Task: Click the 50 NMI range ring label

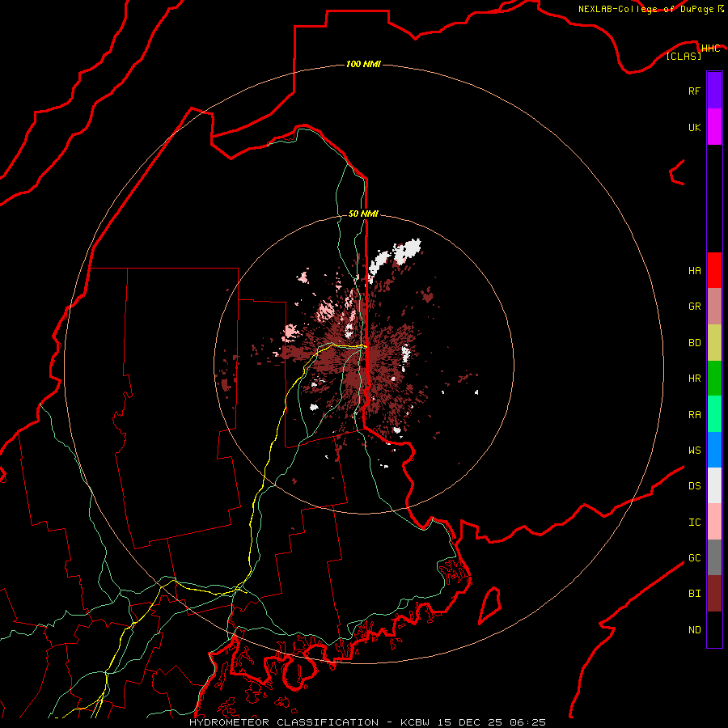Action: [363, 214]
